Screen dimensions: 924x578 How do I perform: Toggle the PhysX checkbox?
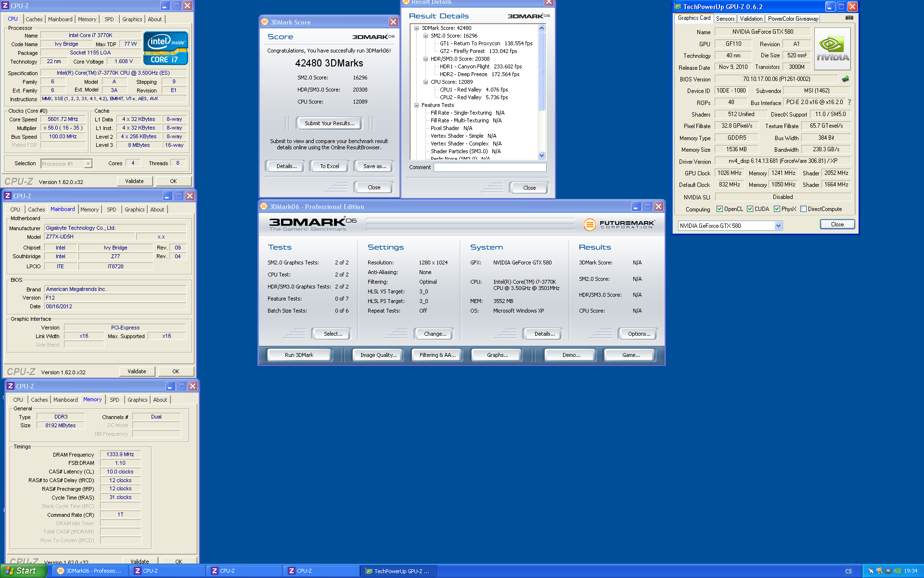[777, 209]
